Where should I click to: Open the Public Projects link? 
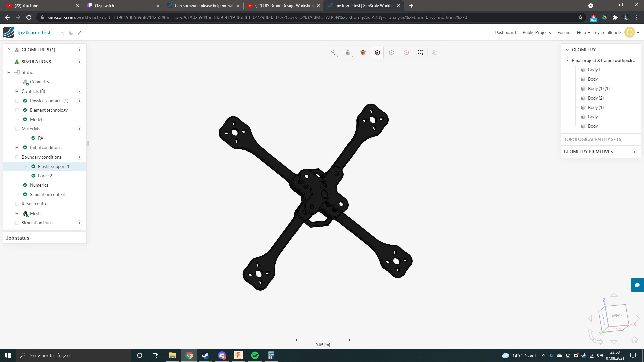pyautogui.click(x=536, y=33)
